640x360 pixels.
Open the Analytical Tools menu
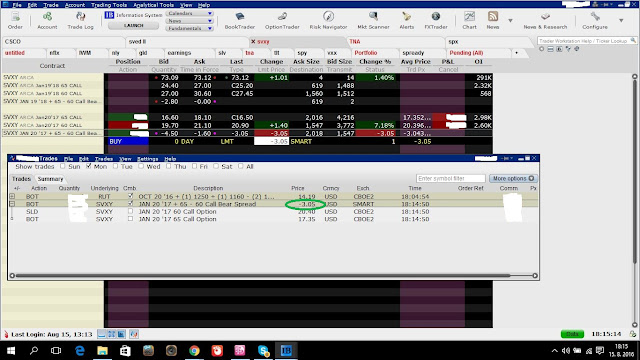click(153, 5)
